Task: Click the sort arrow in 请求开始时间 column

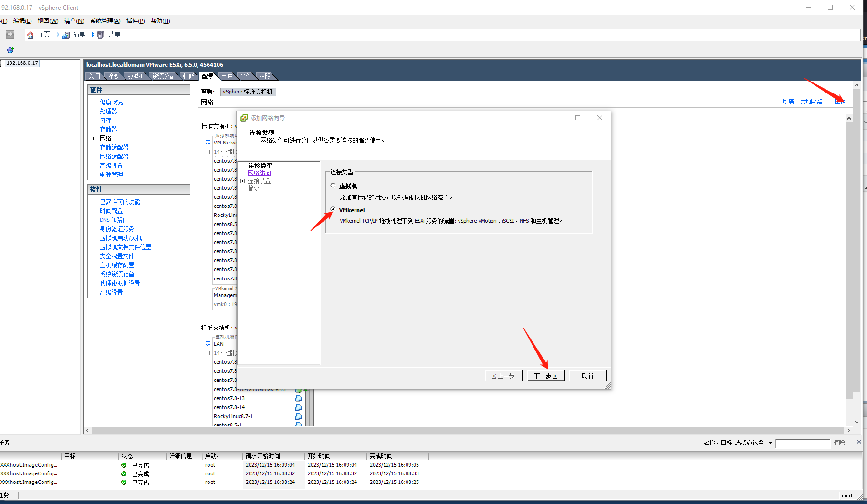Action: coord(299,456)
